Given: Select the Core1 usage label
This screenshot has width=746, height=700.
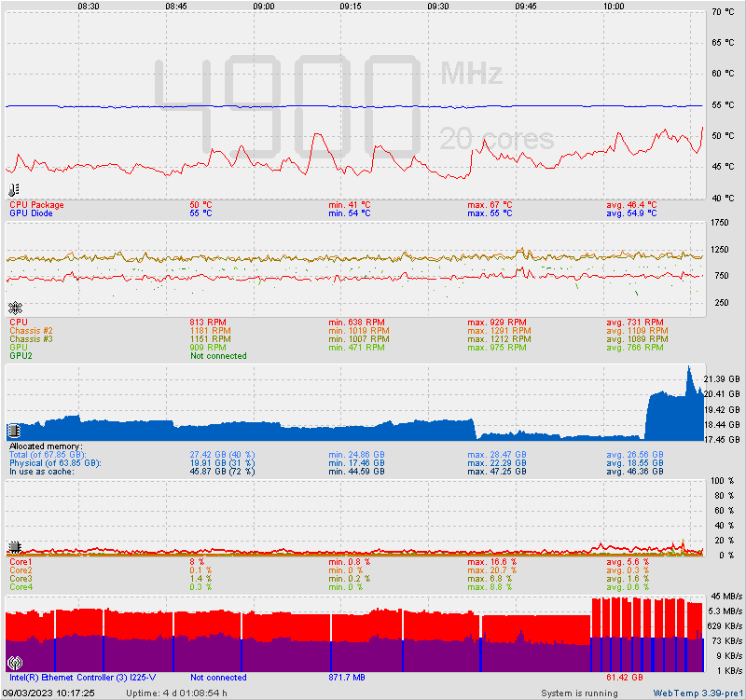Looking at the screenshot, I should 21,562.
